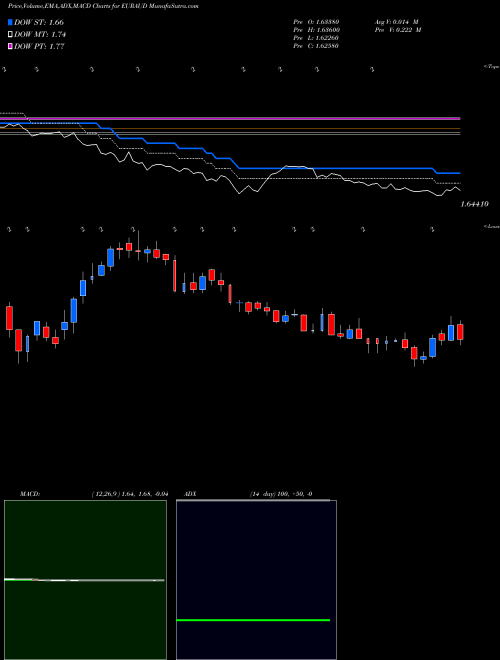Click the last red candlestick on the right
The image size is (500, 660).
click(460, 332)
